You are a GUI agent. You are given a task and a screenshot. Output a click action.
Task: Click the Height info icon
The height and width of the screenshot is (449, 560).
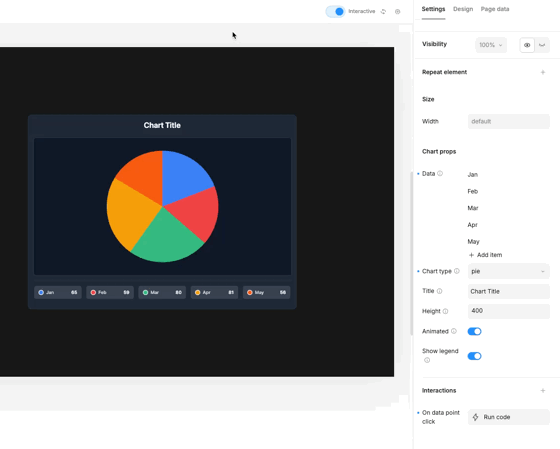coord(445,311)
